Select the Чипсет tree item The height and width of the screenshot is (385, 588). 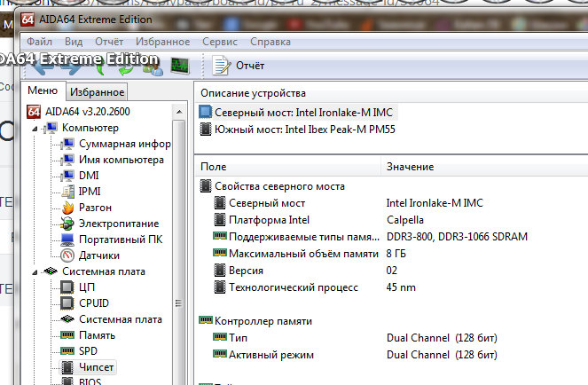tap(97, 366)
